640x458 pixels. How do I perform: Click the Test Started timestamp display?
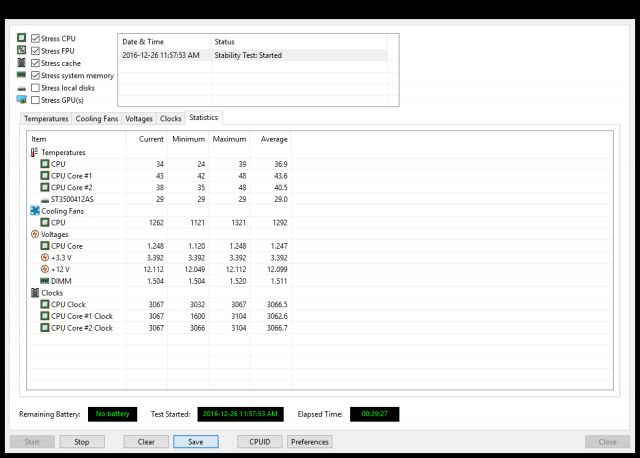[x=240, y=414]
